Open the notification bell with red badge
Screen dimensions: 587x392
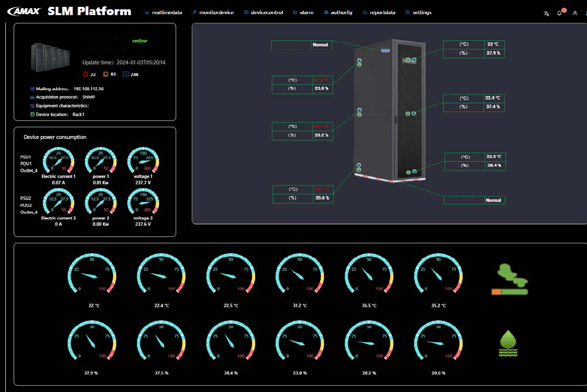tap(560, 13)
